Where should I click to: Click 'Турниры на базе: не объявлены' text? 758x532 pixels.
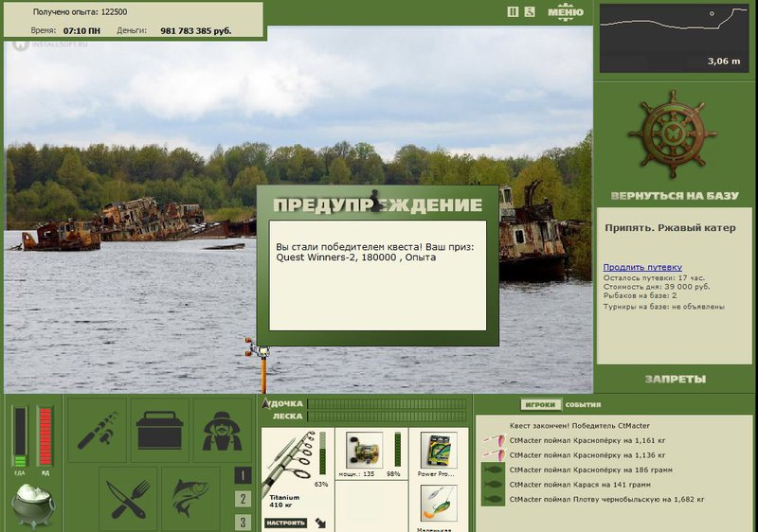coord(664,307)
